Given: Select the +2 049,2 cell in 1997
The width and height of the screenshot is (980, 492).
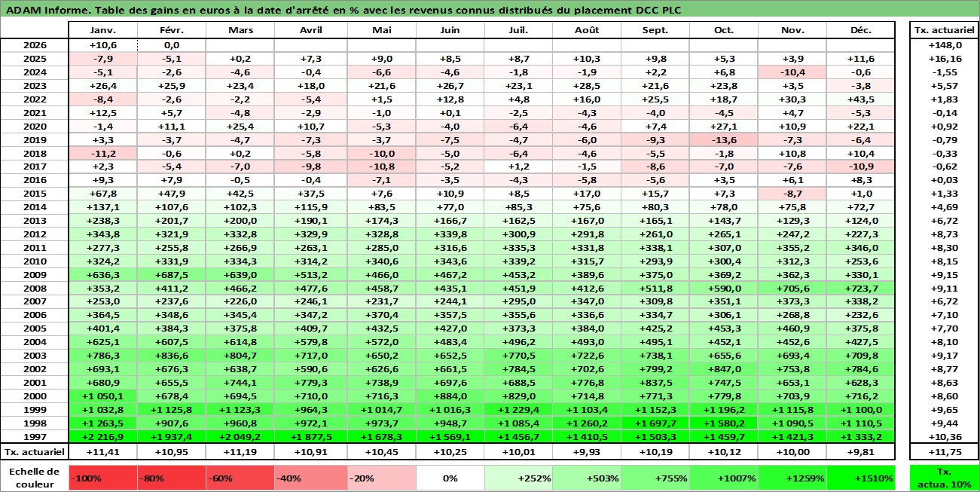Looking at the screenshot, I should 240,437.
